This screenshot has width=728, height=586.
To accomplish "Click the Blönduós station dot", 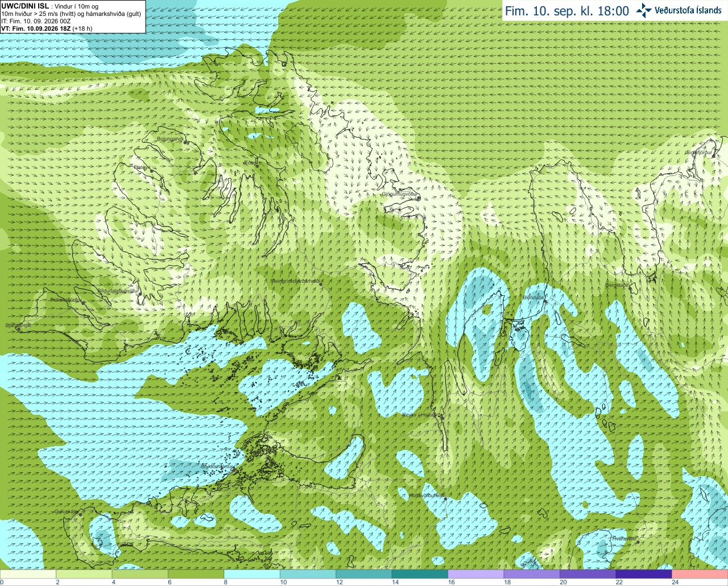I will [545, 302].
